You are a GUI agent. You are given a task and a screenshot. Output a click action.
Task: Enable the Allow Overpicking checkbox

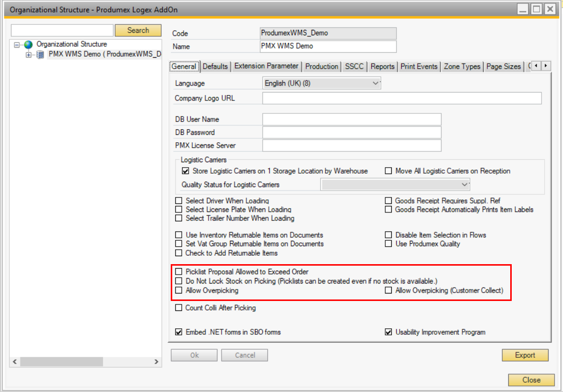coord(179,291)
